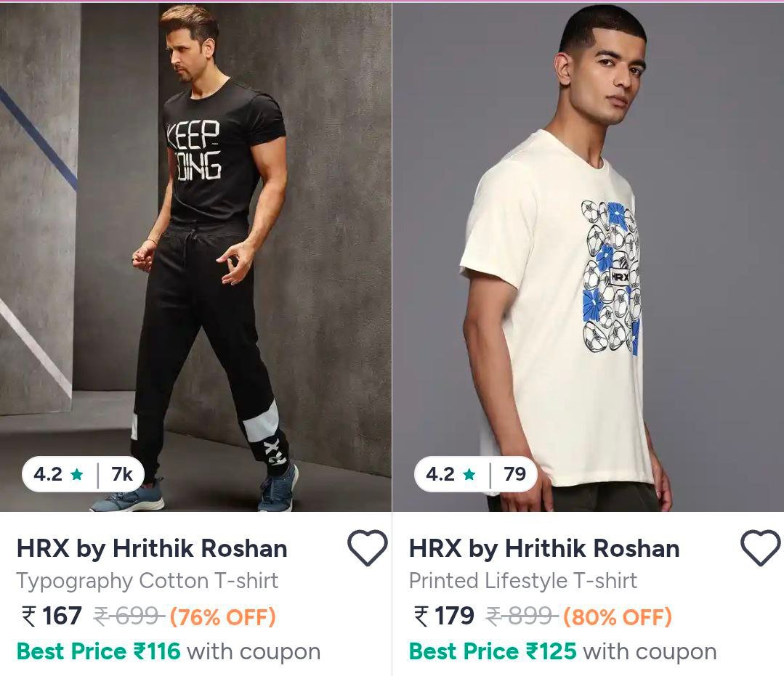The width and height of the screenshot is (784, 676).
Task: Click the 80% OFF discount label
Action: click(618, 617)
